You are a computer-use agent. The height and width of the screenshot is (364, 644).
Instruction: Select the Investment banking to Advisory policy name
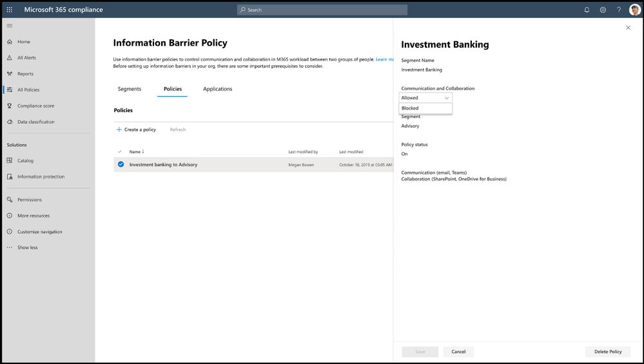tap(164, 164)
